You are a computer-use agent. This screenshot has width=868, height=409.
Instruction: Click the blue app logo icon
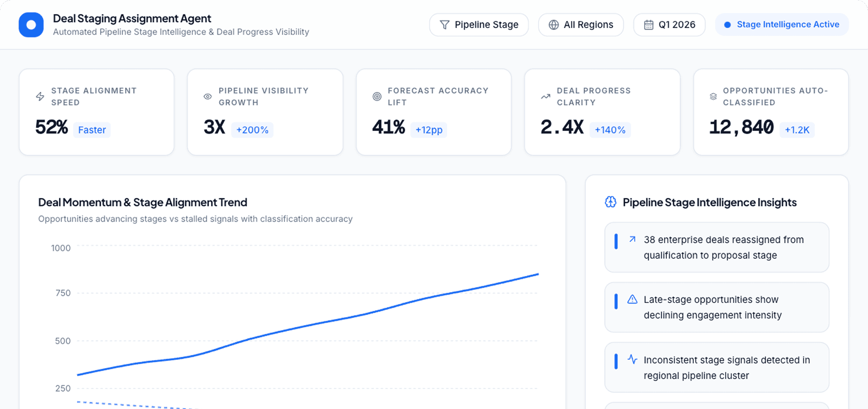31,25
